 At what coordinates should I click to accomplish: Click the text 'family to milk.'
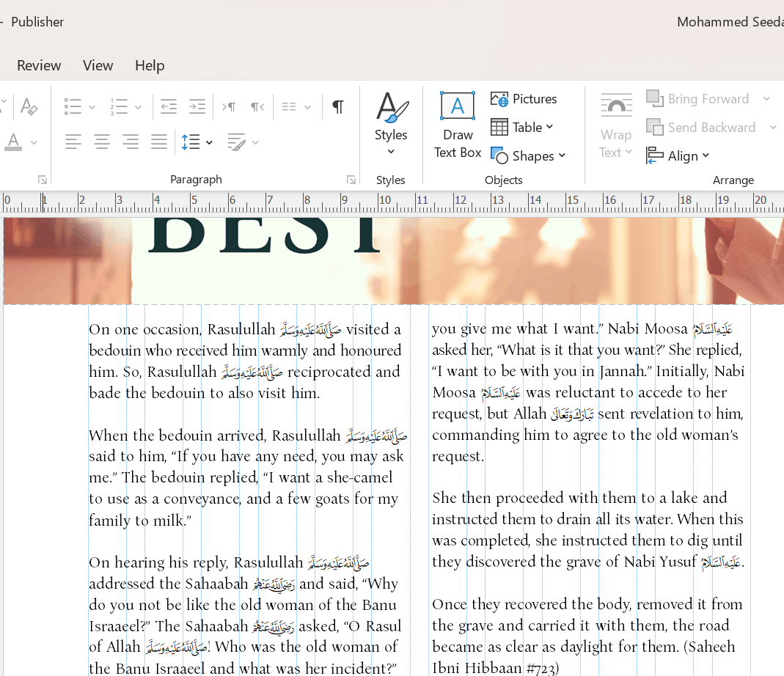click(140, 521)
